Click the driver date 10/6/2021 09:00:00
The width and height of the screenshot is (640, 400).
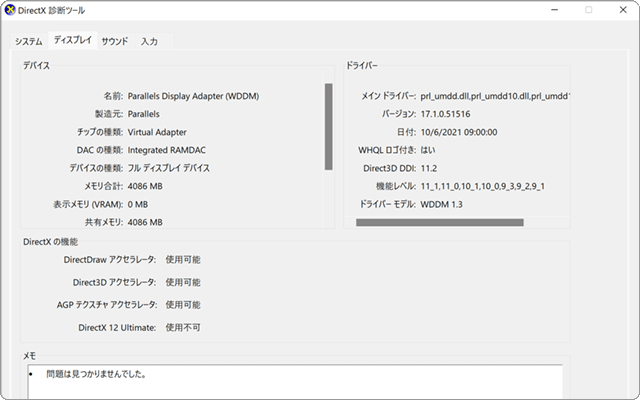point(459,132)
